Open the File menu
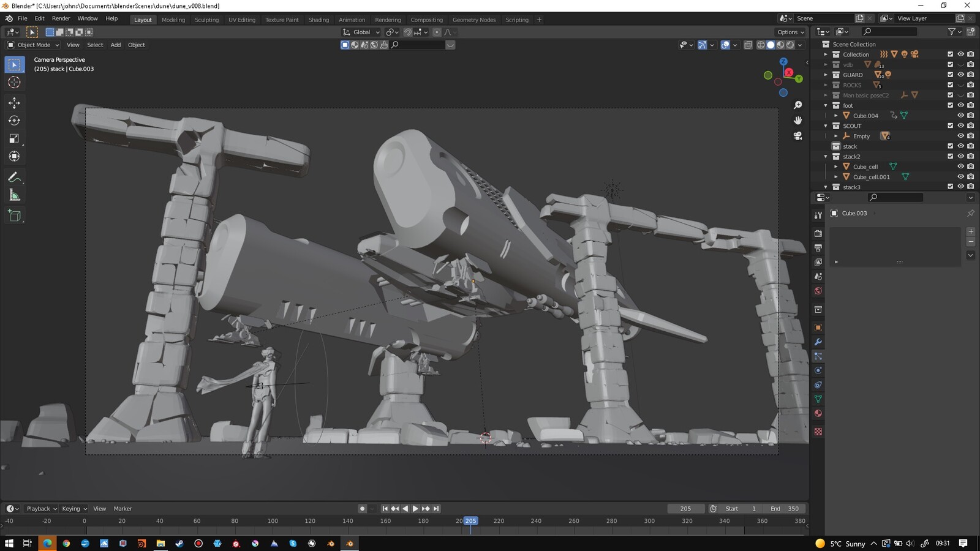Screen dimensions: 980x551 point(23,18)
